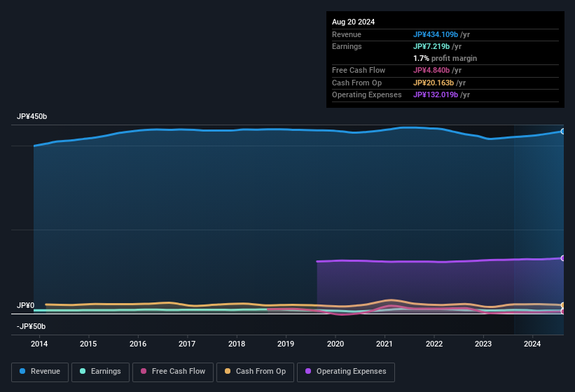Click the 2019 x-axis label
575x392 pixels.
286,344
